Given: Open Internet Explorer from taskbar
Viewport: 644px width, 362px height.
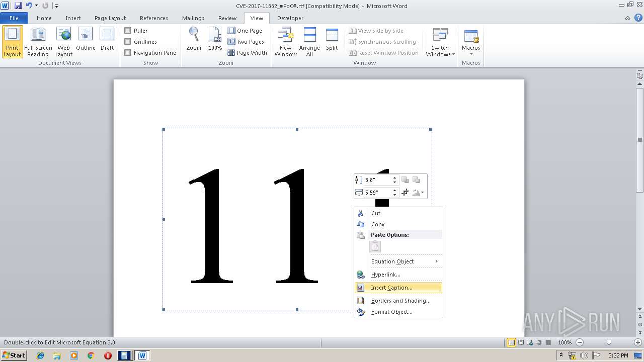Looking at the screenshot, I should coord(40,355).
